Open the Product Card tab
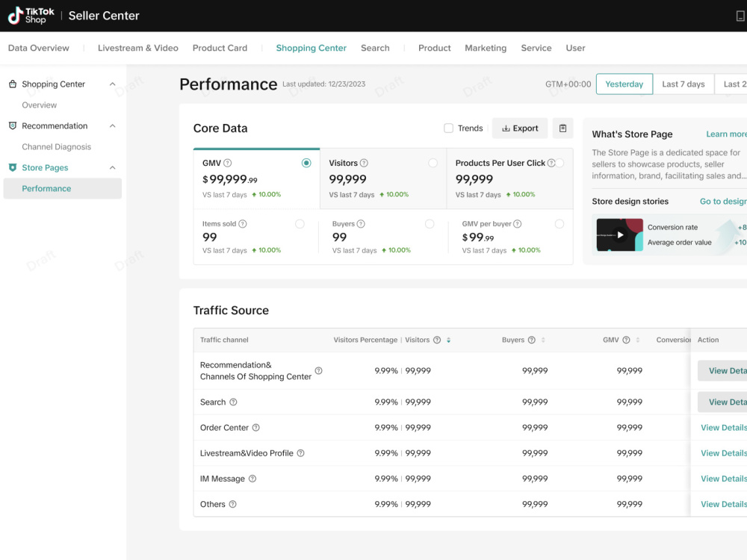 (x=220, y=48)
